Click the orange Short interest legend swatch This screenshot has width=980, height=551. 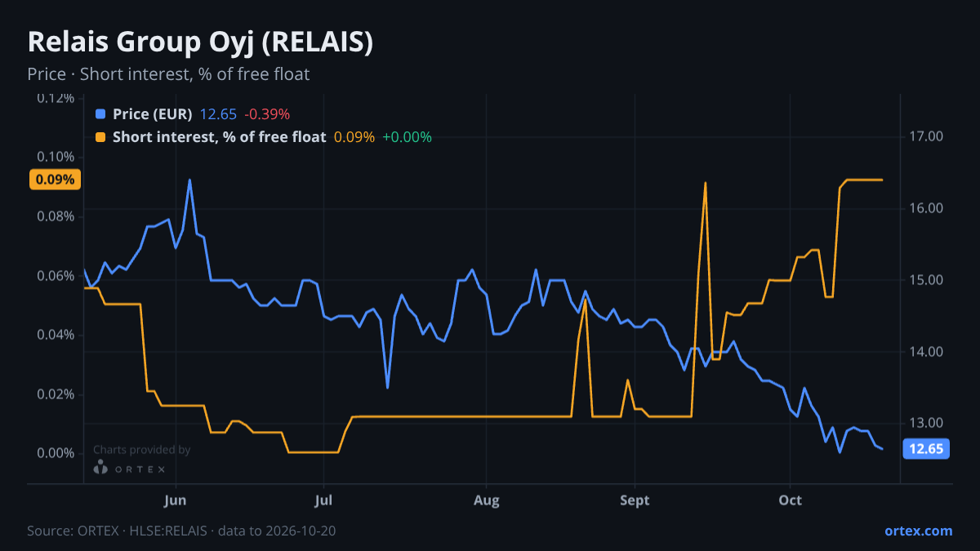coord(100,137)
